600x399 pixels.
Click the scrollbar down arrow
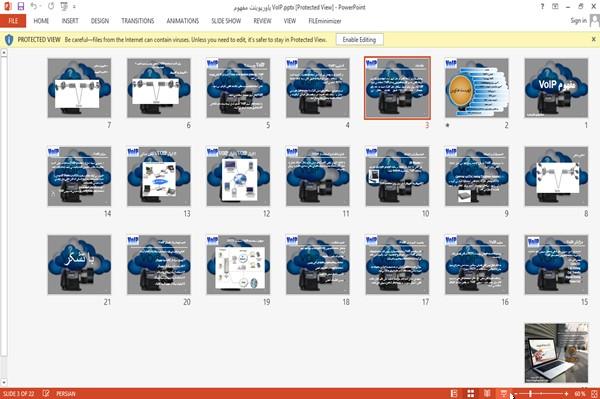point(4,382)
